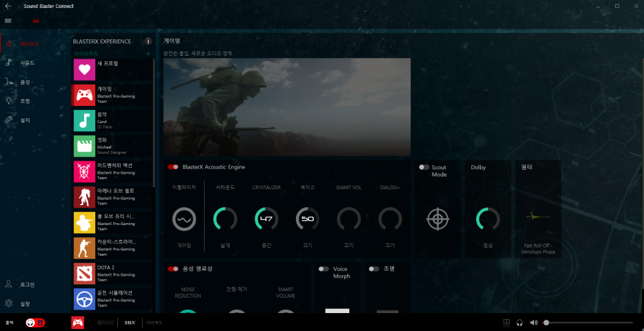Select the 음악 music note profile

click(113, 121)
